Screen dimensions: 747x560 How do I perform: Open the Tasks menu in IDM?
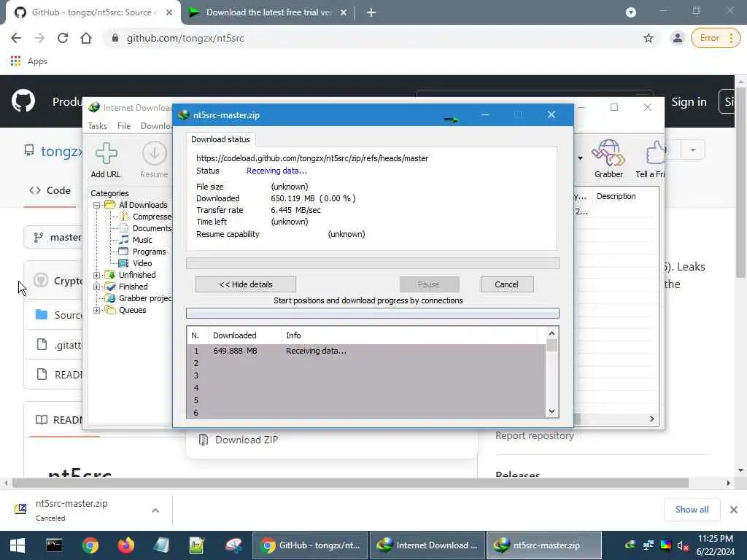click(97, 125)
